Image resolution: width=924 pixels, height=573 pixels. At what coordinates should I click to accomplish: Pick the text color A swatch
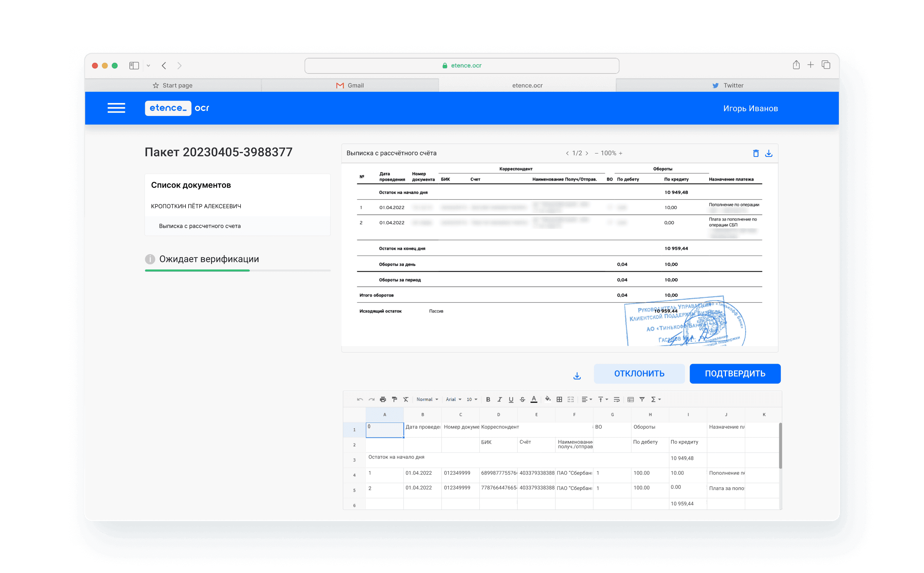pos(534,399)
